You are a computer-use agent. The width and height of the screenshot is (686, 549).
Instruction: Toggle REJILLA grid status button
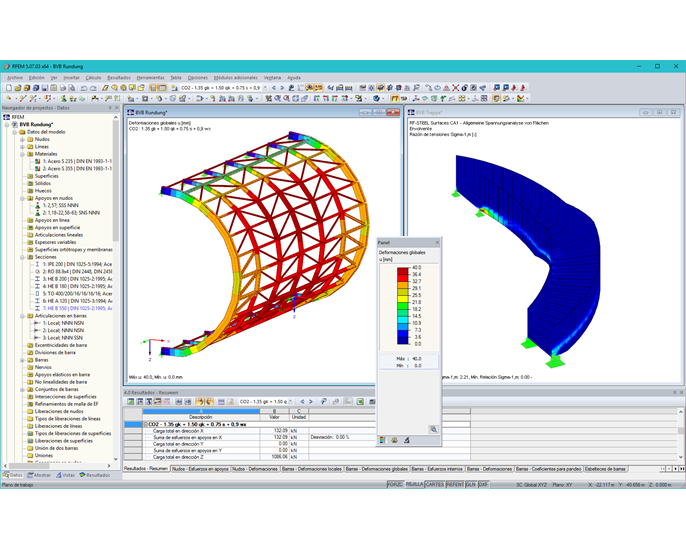click(x=414, y=485)
